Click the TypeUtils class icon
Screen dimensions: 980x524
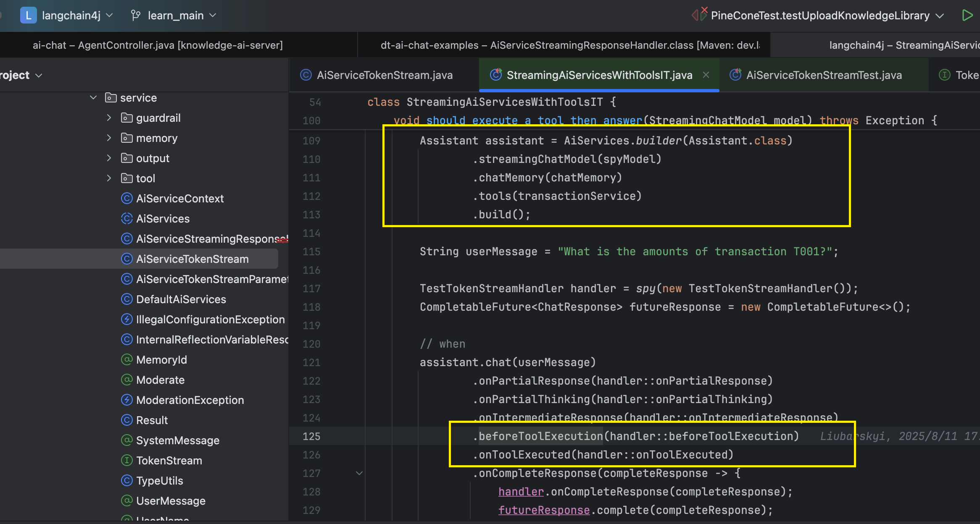(126, 481)
